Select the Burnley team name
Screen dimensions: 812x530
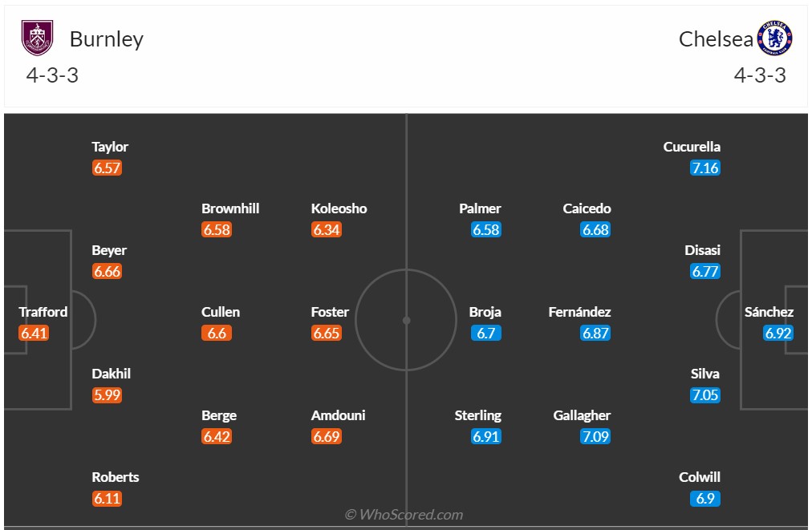pyautogui.click(x=106, y=38)
